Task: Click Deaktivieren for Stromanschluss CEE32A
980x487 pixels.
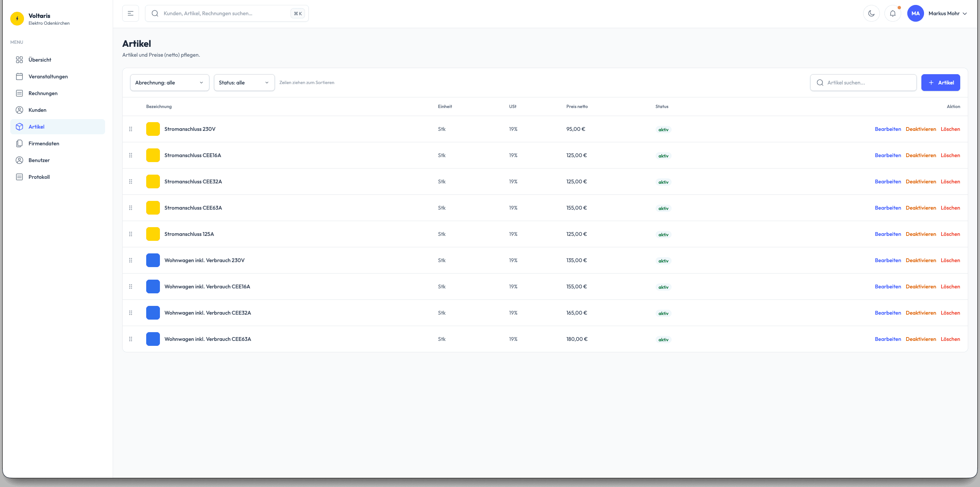Action: pyautogui.click(x=921, y=181)
